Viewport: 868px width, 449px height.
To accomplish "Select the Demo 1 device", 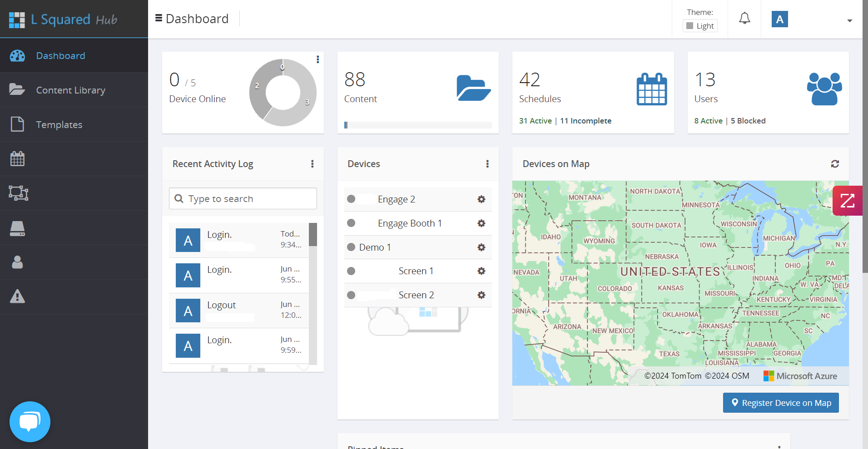I will pos(418,247).
